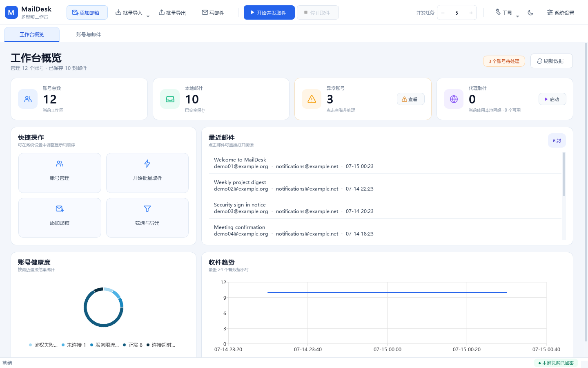Open the 筛选与导出 quick action

[x=147, y=218]
